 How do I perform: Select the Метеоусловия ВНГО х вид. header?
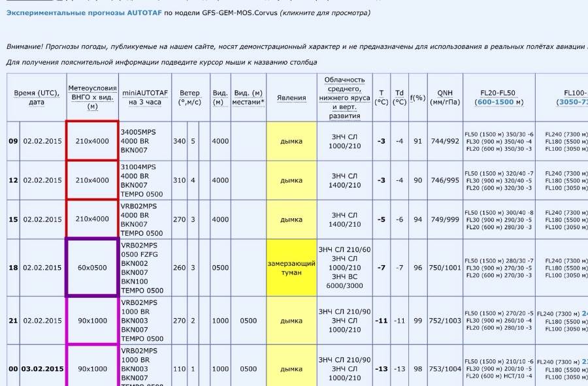pyautogui.click(x=92, y=97)
